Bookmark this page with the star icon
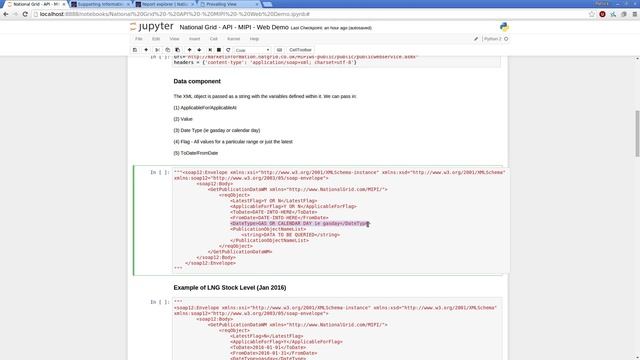Screen dimensions: 640x360 pos(592,14)
